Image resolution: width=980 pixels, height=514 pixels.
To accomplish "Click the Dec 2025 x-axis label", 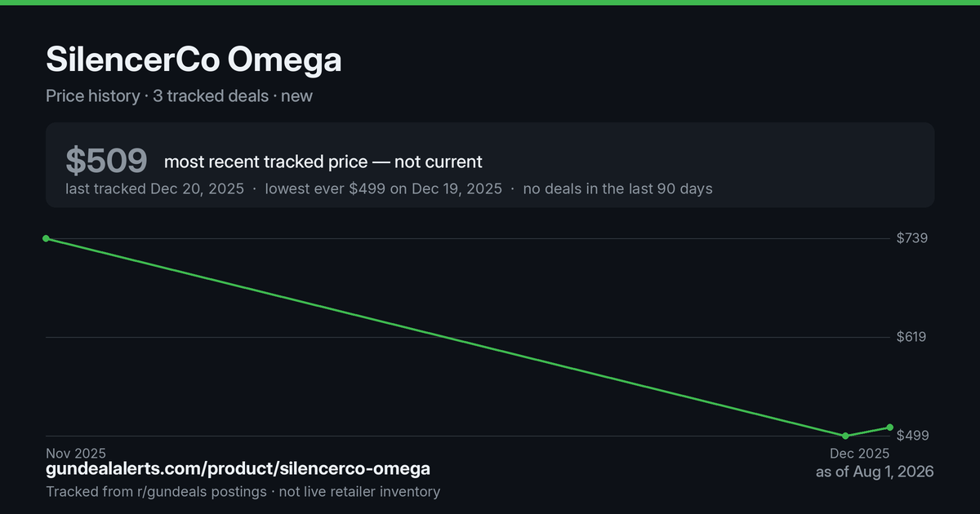I will coord(859,454).
